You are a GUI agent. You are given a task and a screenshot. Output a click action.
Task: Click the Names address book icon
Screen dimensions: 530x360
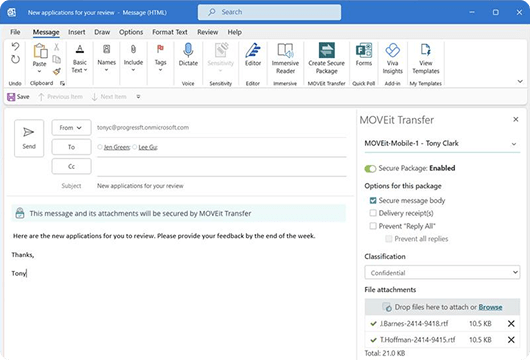click(106, 49)
